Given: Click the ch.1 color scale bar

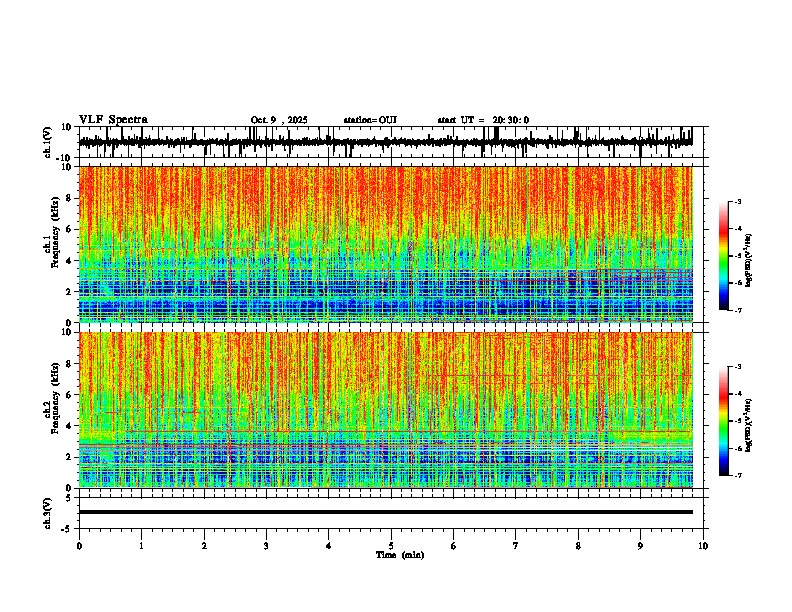Looking at the screenshot, I should point(723,256).
